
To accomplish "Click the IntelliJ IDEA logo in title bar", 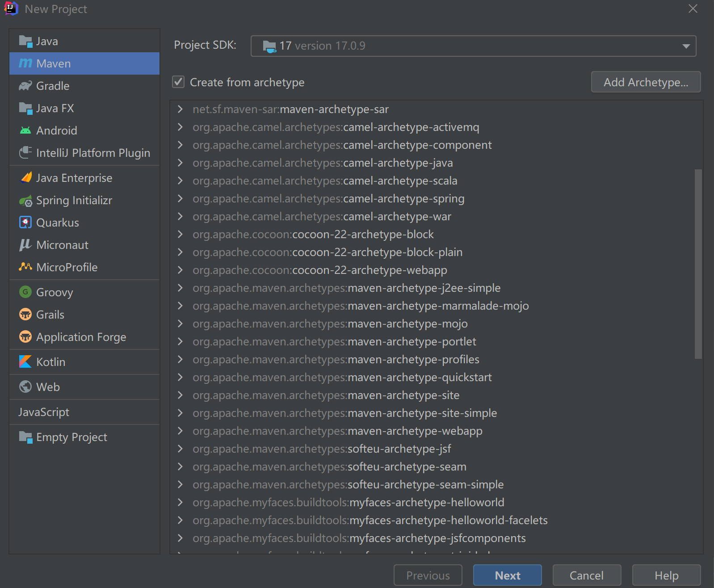I will click(11, 8).
